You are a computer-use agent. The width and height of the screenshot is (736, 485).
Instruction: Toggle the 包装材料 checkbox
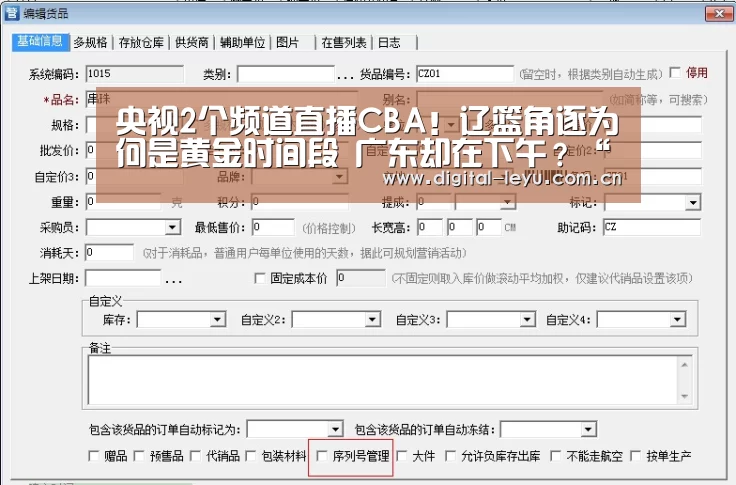pos(251,456)
